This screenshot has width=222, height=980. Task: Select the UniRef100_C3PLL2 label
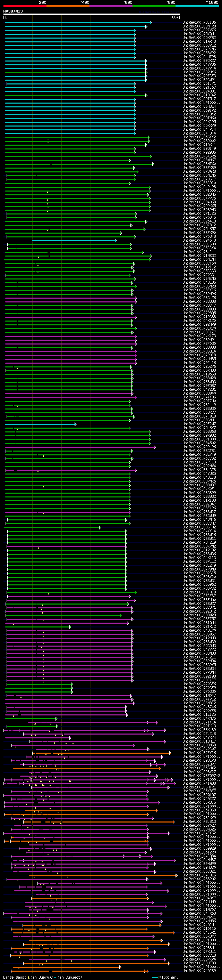[199, 561]
